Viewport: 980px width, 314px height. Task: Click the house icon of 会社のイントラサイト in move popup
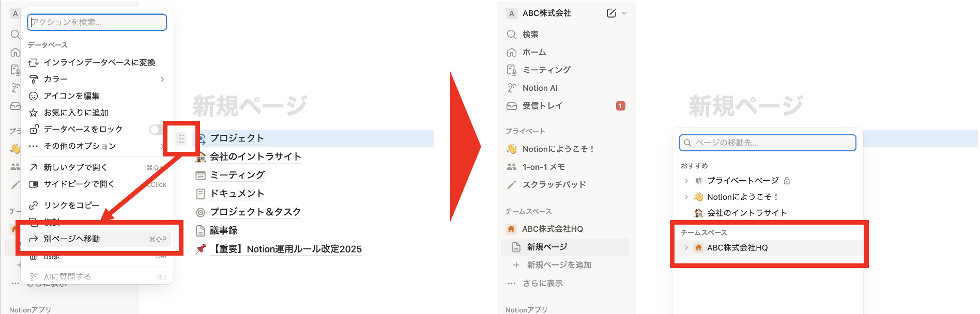[698, 213]
